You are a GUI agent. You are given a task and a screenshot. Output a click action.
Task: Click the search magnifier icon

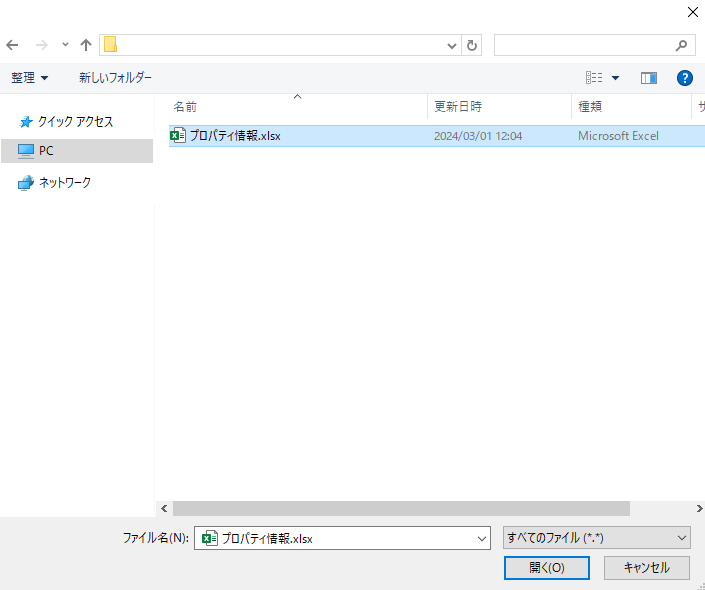tap(682, 45)
